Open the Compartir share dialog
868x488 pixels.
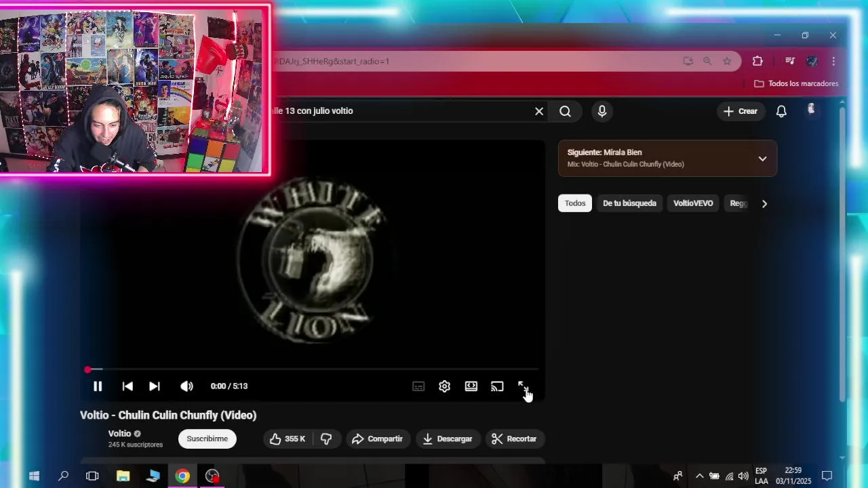378,439
